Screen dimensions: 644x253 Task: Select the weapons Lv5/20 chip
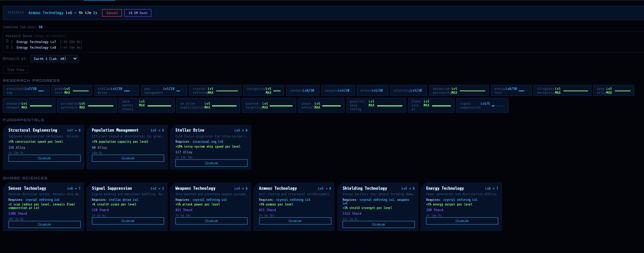tap(338, 91)
